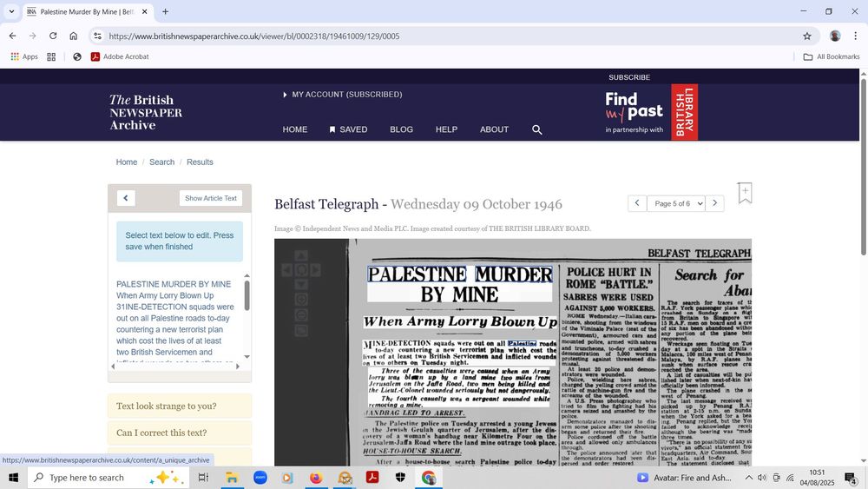This screenshot has height=489, width=868.
Task: Show hidden system tray icons
Action: point(748,478)
